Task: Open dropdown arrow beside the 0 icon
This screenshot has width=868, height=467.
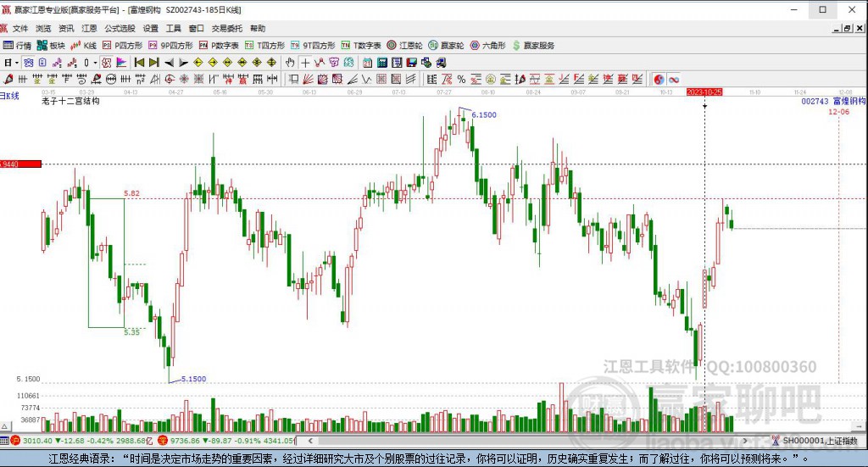Action: 95,63
